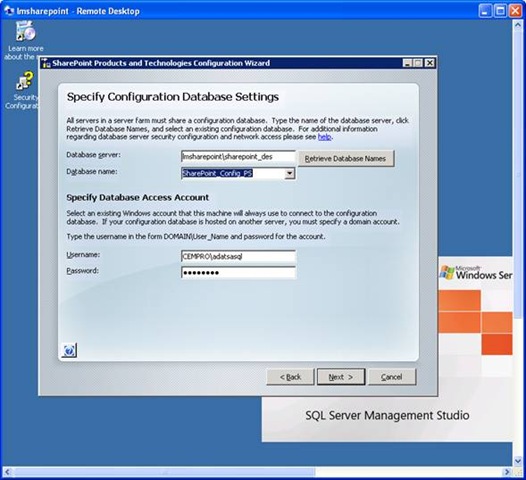
Task: Click the SQL Server Management Studio splash
Action: click(x=387, y=416)
